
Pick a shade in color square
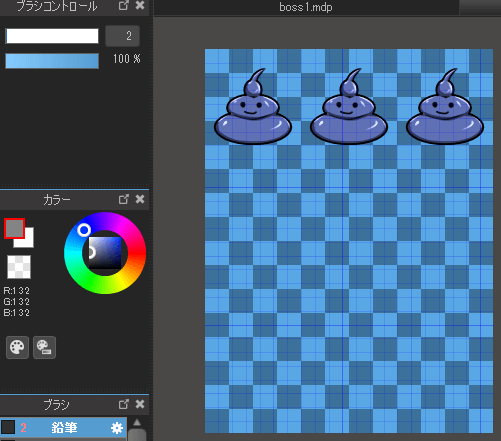pos(105,253)
